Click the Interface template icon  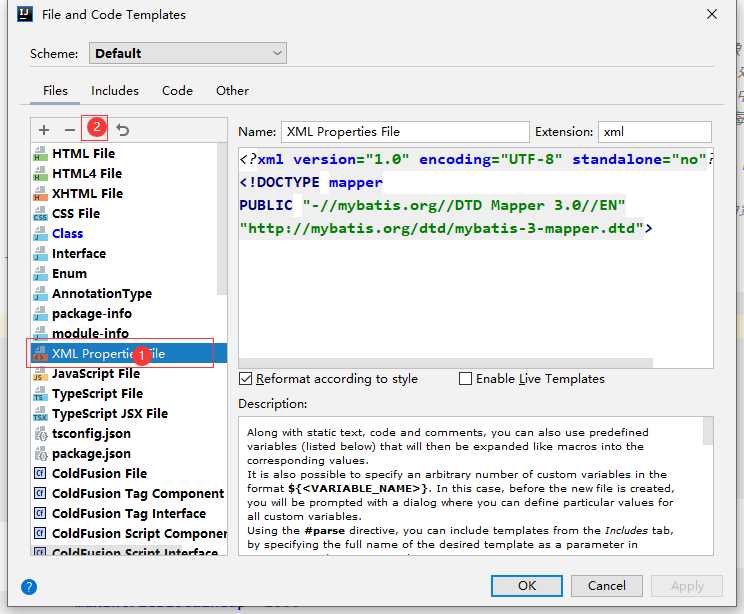coord(40,253)
